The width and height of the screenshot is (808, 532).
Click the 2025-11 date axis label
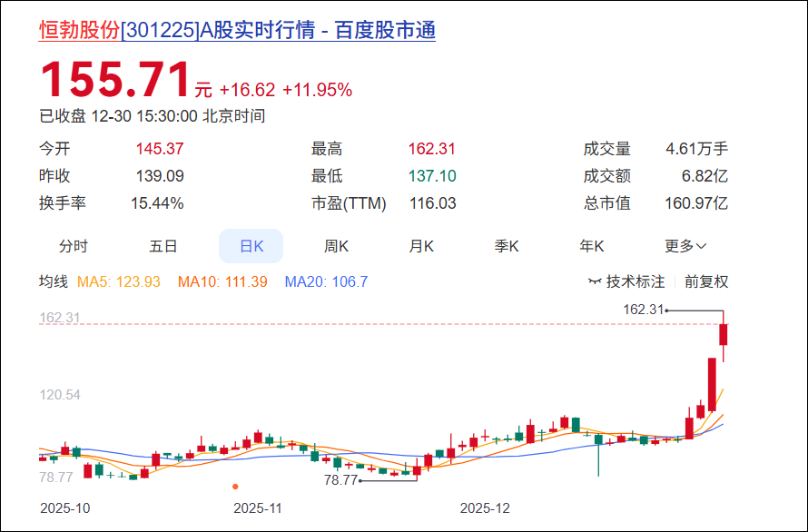pos(258,508)
